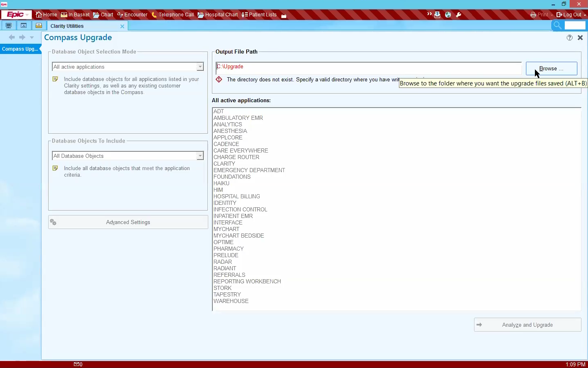Click the red error diamond icon
588x368 pixels.
(x=219, y=79)
